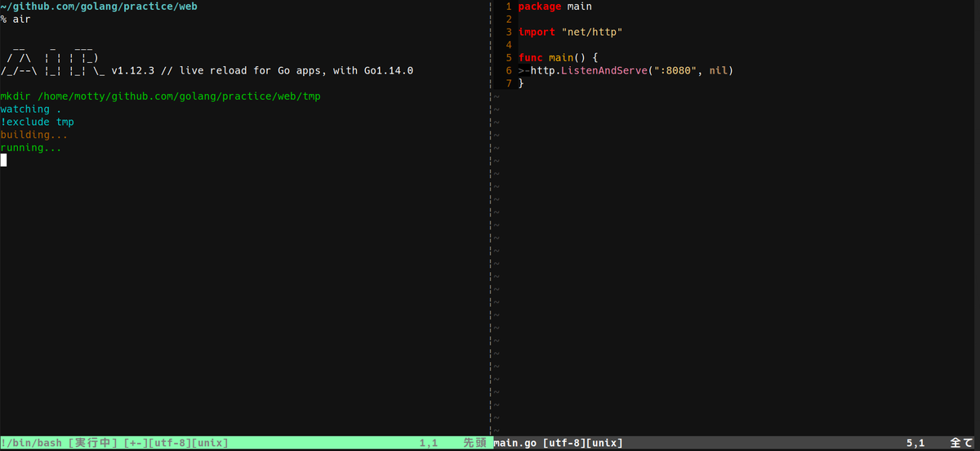980x451 pixels.
Task: Click the 'watching .' output line
Action: point(31,109)
